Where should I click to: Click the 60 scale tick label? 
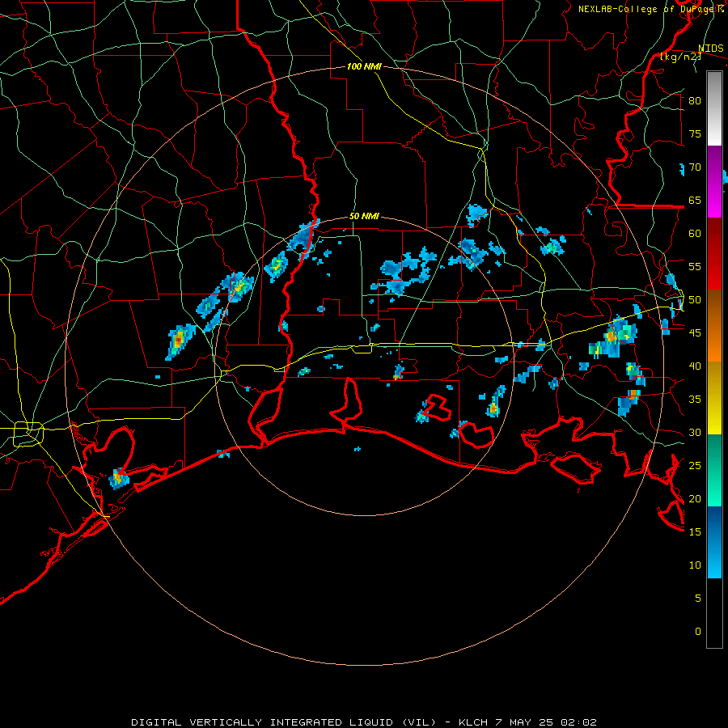(695, 234)
